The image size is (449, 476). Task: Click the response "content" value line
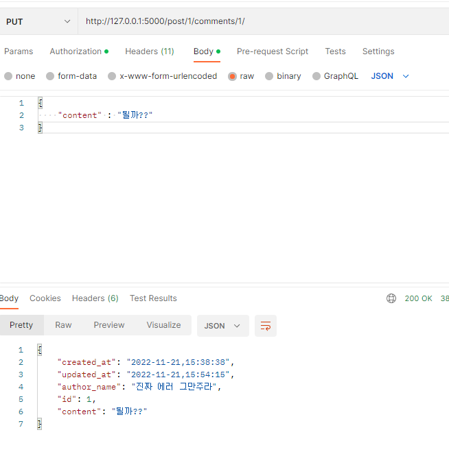point(102,412)
